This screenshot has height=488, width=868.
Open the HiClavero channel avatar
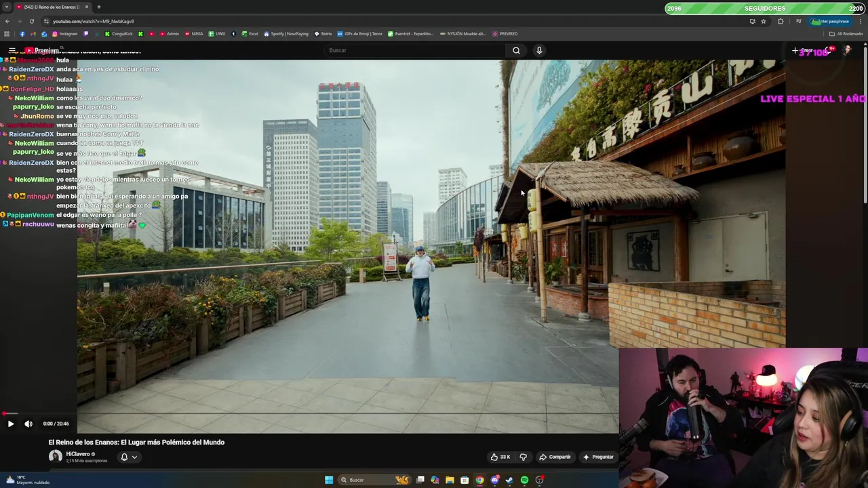point(55,457)
